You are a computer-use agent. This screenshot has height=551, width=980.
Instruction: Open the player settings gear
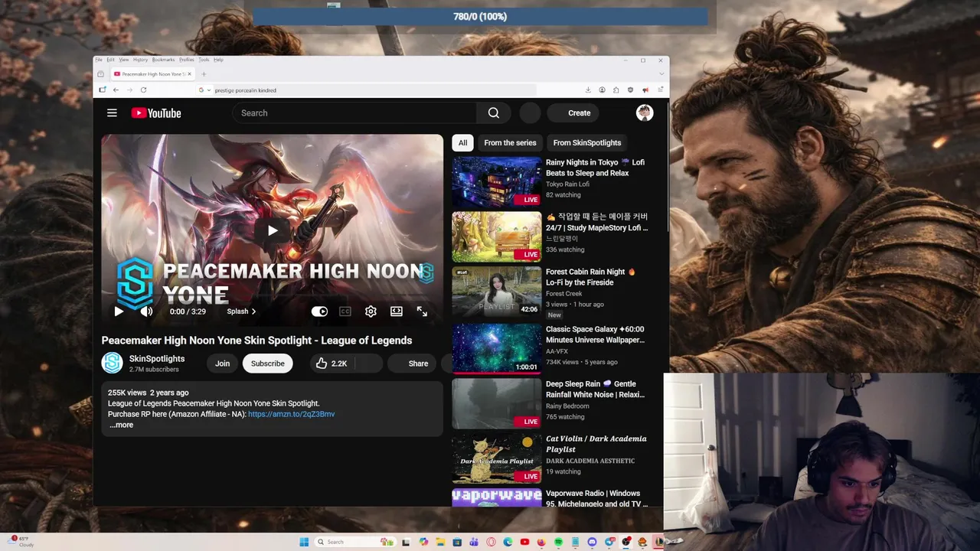(371, 311)
